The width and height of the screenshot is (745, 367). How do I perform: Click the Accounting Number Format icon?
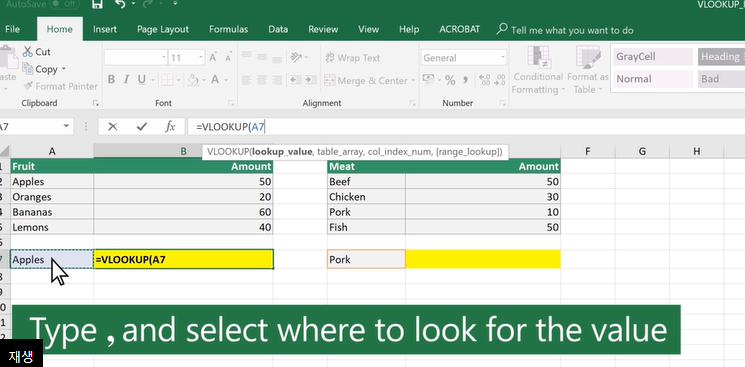(x=428, y=80)
